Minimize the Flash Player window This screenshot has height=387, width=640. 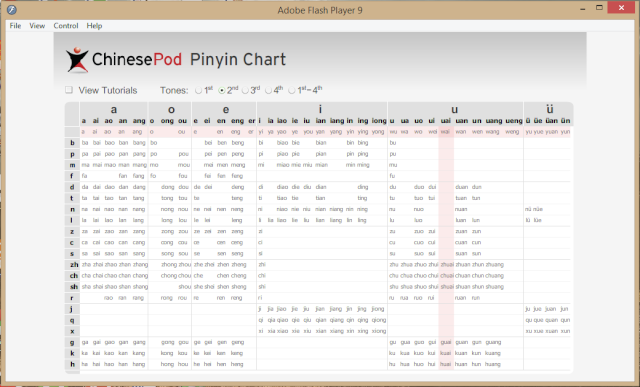click(582, 8)
